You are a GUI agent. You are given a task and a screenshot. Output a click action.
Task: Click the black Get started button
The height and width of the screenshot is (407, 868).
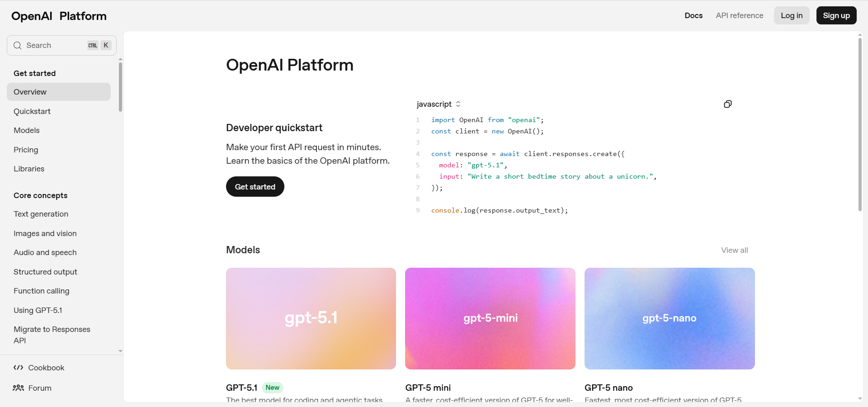click(x=255, y=187)
